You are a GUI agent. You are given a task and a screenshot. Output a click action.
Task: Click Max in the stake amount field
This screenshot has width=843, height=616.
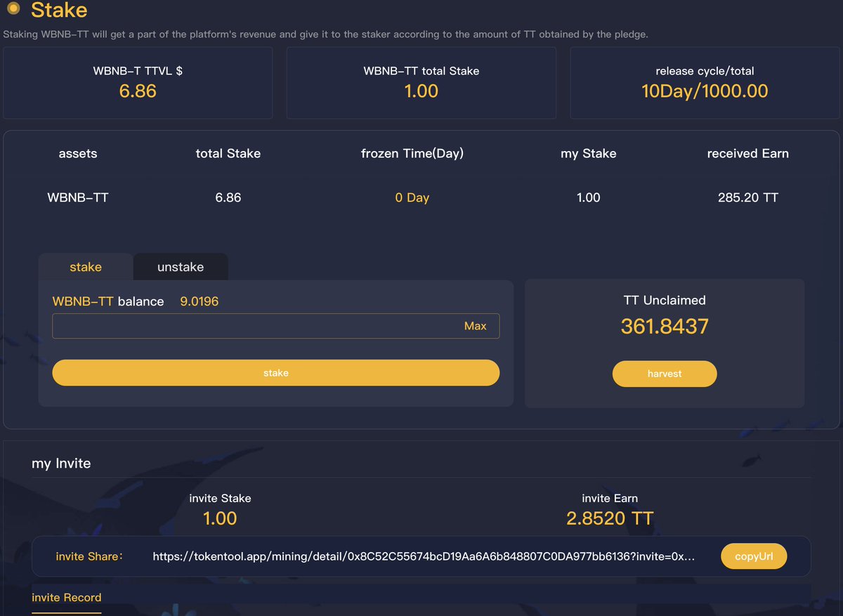coord(476,326)
